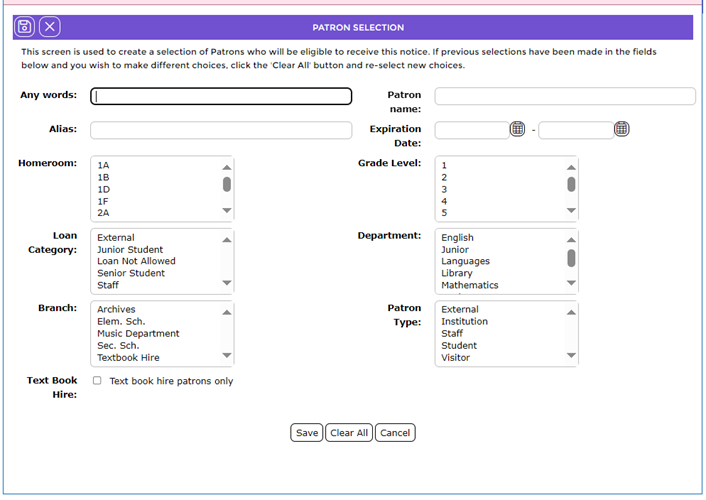The image size is (706, 500).
Task: Click Grade Level list up arrow
Action: (x=571, y=168)
